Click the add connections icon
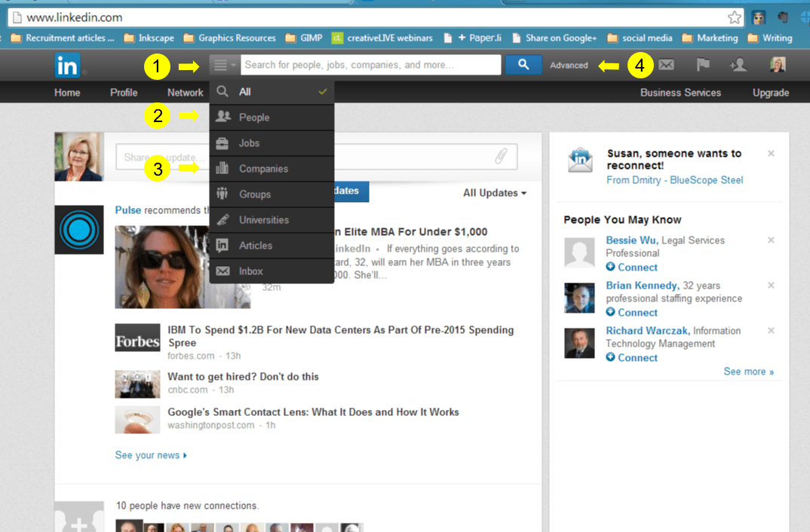The image size is (810, 532). point(738,65)
